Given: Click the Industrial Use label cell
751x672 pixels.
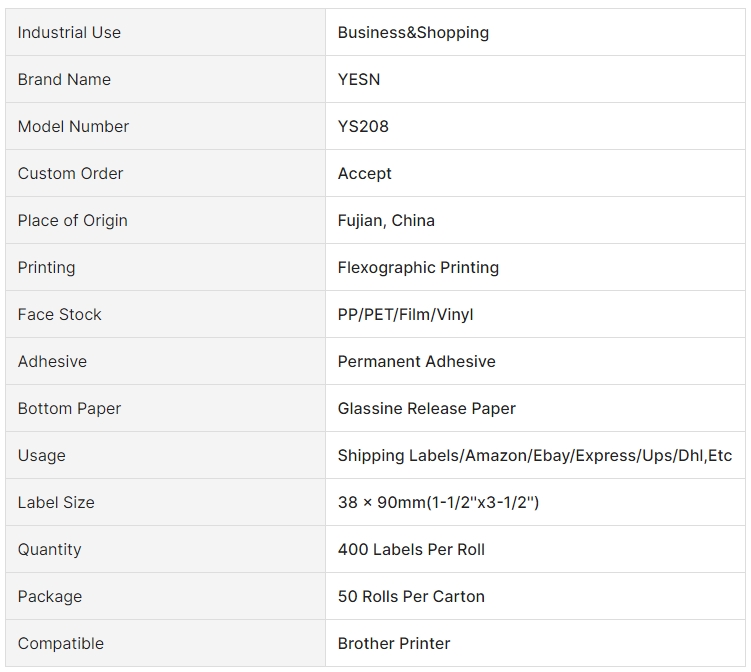Looking at the screenshot, I should (x=69, y=33).
